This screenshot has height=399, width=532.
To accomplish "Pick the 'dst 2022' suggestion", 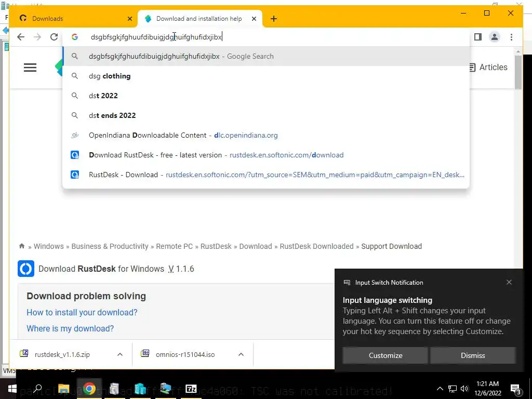I will [267, 96].
